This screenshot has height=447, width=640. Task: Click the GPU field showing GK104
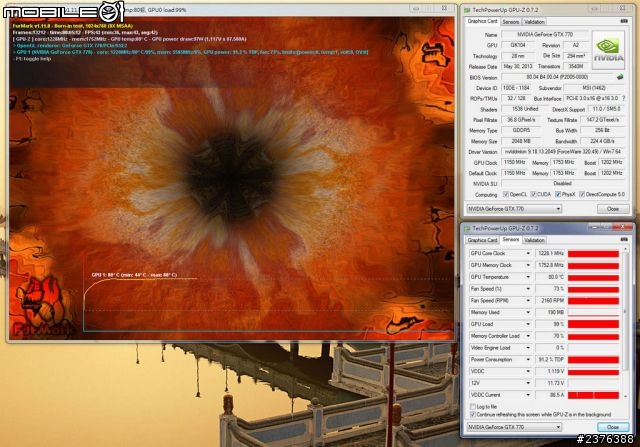tap(518, 45)
